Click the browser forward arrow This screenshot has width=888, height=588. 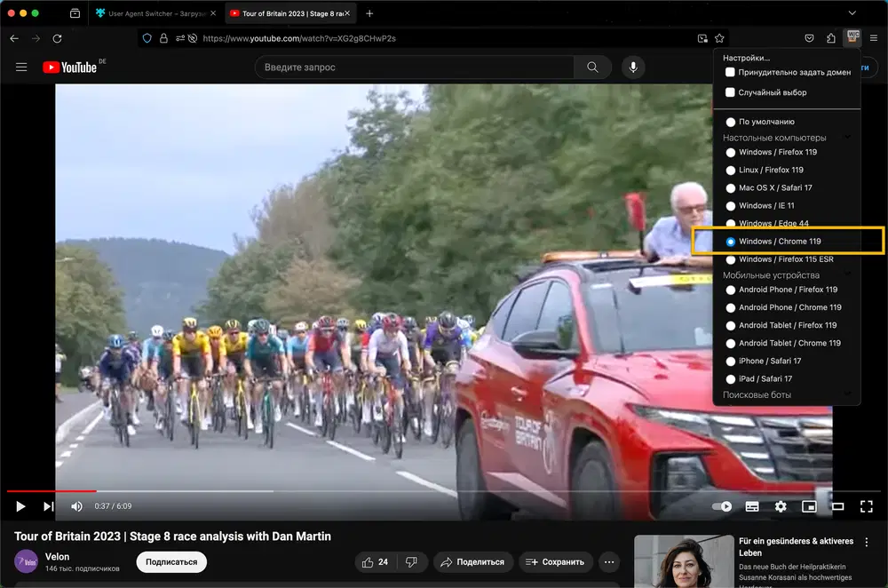(36, 38)
